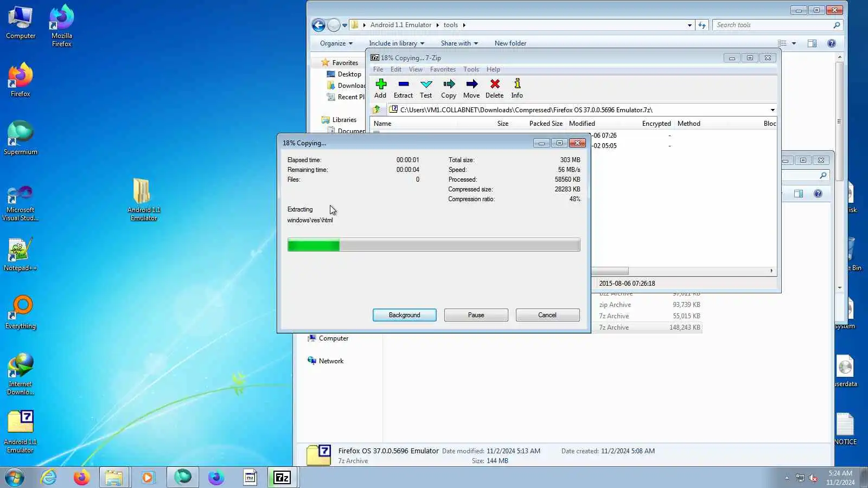
Task: Select Libraries in the Explorer navigation pane
Action: coord(339,120)
